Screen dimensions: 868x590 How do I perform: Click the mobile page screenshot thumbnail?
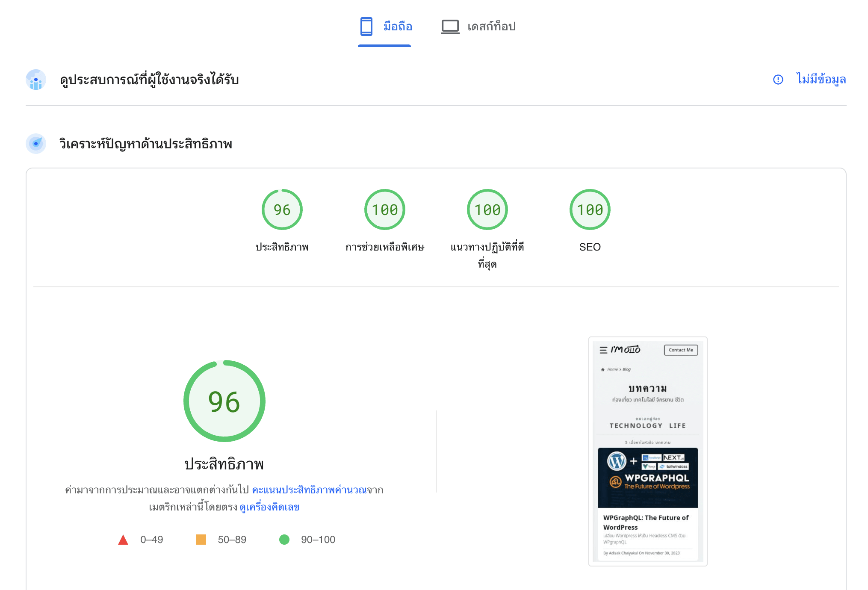click(x=647, y=451)
